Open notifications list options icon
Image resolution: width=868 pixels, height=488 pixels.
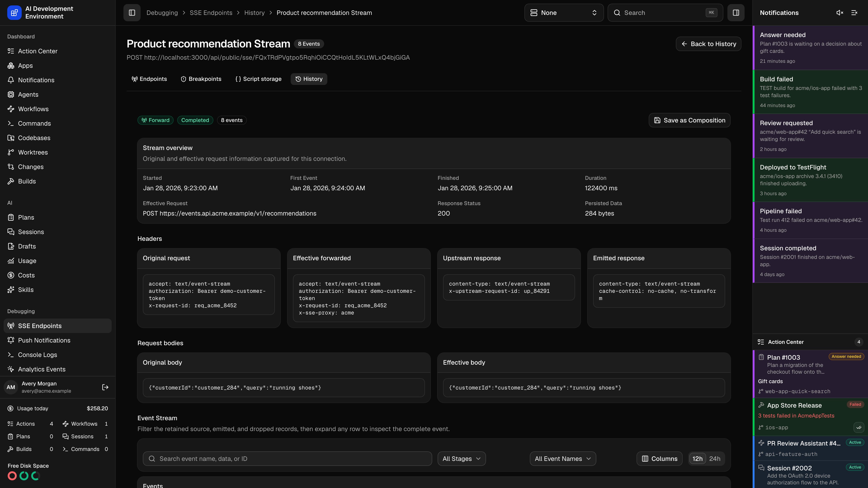tap(854, 13)
